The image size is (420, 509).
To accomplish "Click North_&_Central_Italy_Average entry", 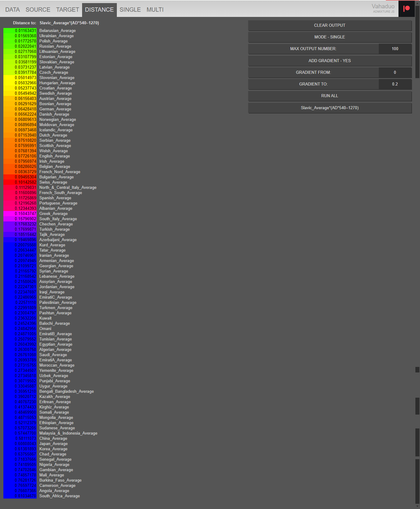I will [x=68, y=188].
